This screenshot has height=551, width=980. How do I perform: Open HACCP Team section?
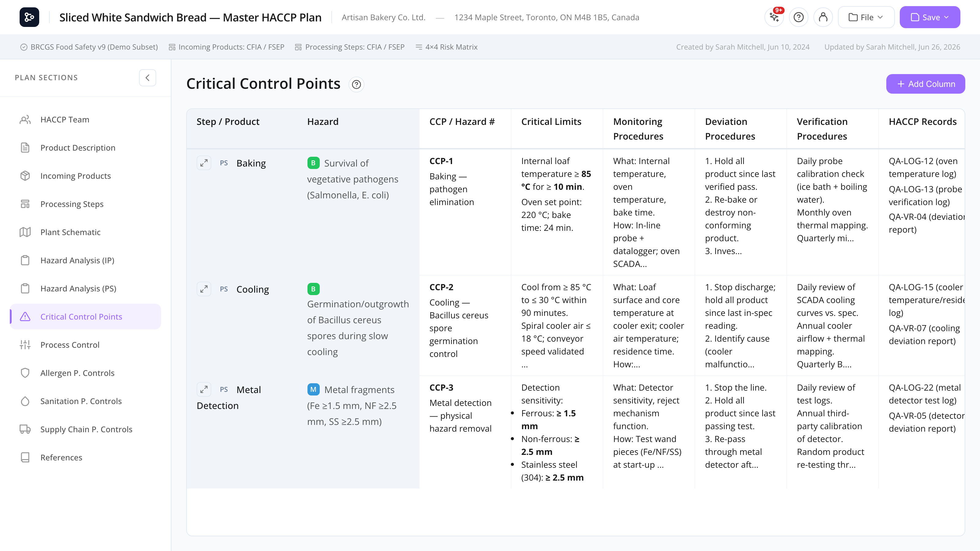click(86, 119)
